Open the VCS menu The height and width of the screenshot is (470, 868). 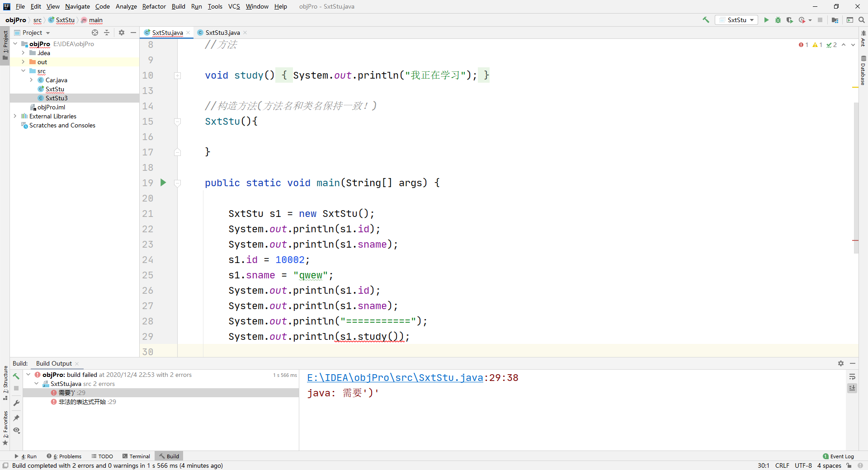pos(234,6)
